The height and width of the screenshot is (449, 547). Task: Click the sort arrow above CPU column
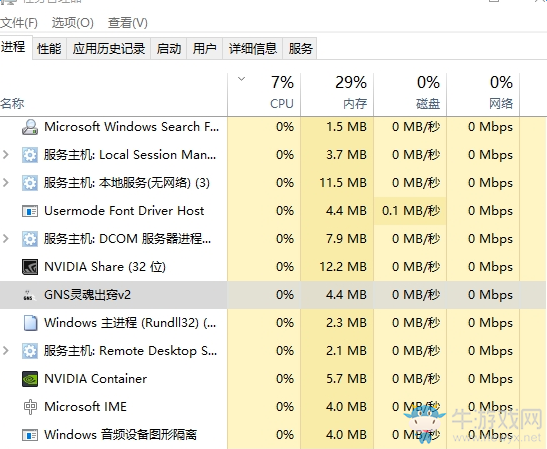241,79
